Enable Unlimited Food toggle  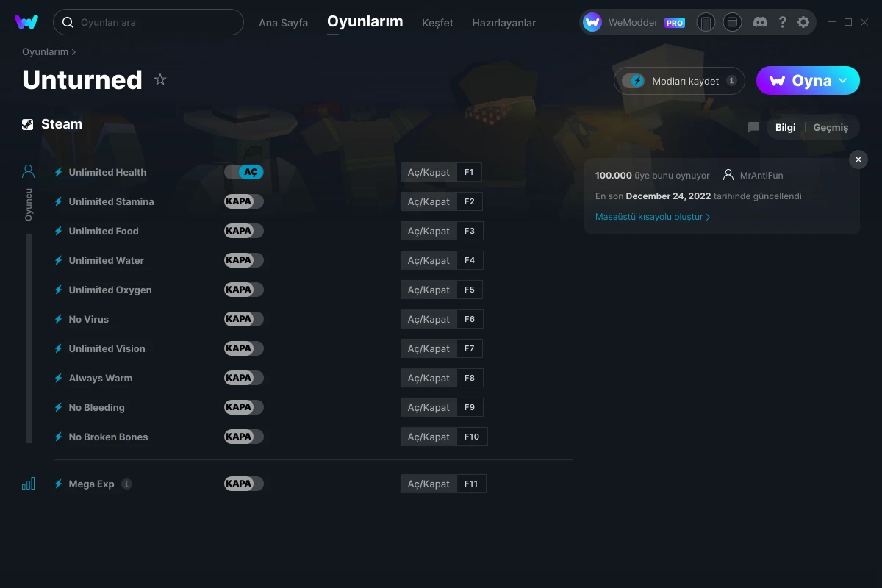(x=244, y=231)
